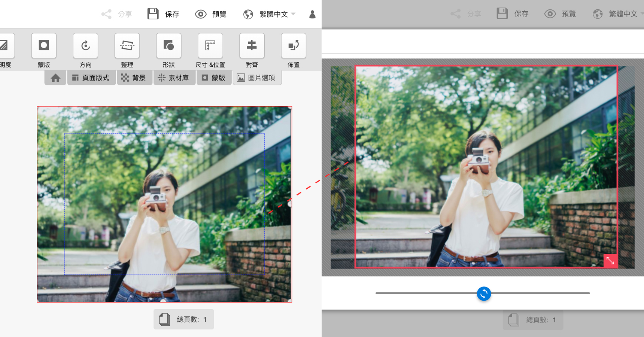
Task: Click the 佈置 layout tool icon
Action: coord(293,46)
